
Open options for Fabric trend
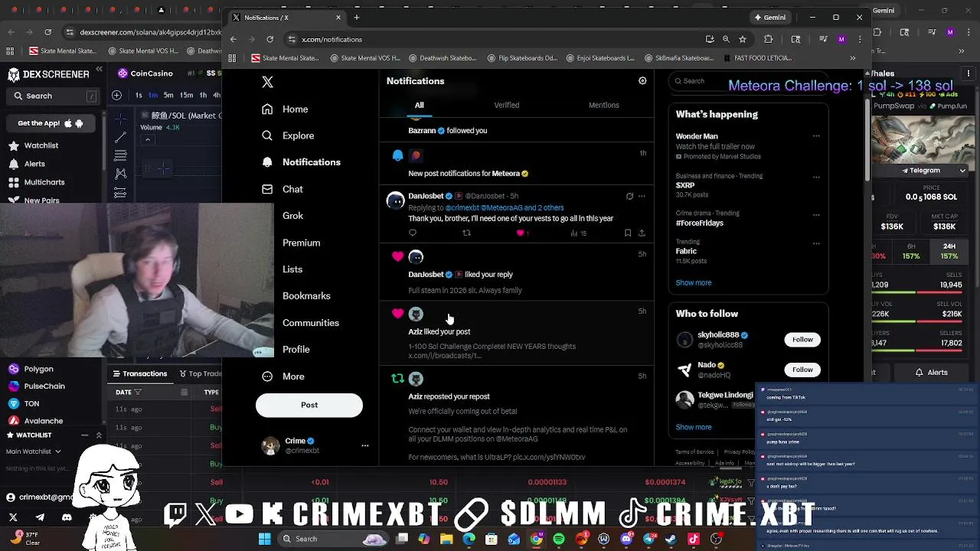pos(816,243)
